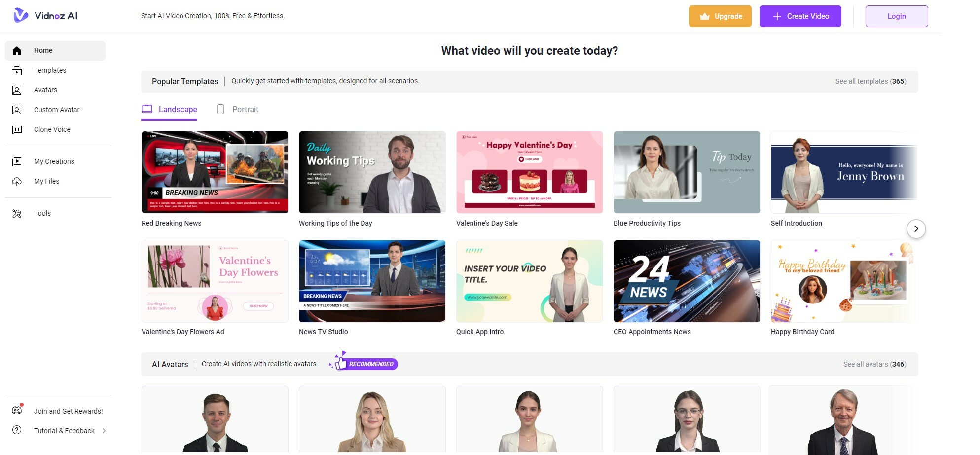The image size is (980, 455).
Task: Open My Creations sidebar icon
Action: coord(17,162)
